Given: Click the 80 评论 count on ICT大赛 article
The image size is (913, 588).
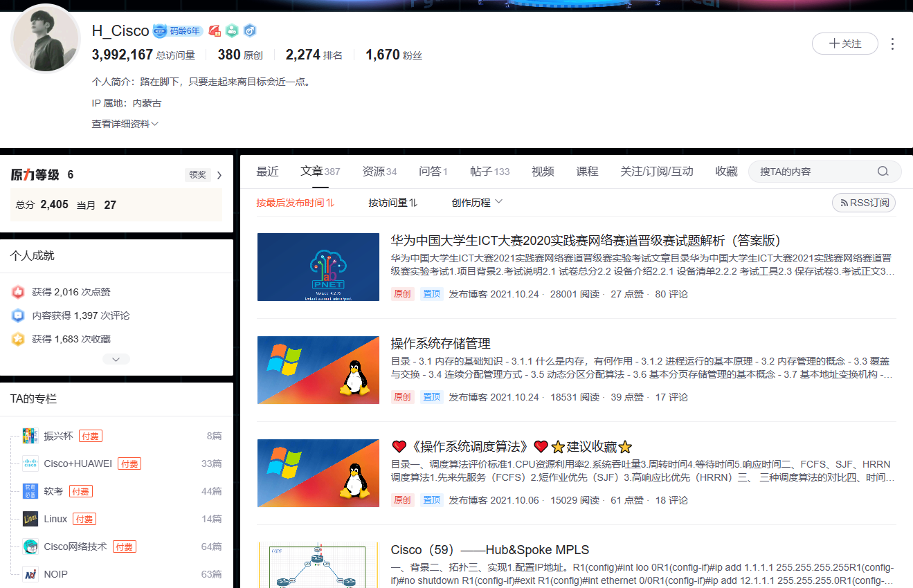Looking at the screenshot, I should click(671, 294).
